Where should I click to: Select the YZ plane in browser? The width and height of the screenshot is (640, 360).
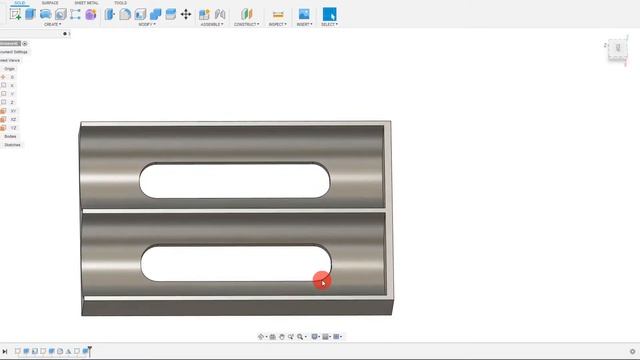(13, 128)
